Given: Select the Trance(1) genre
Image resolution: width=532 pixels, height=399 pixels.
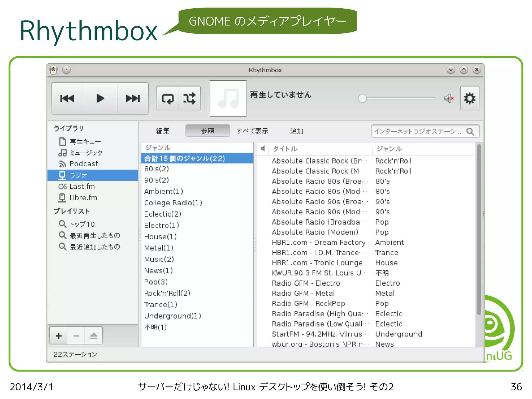Looking at the screenshot, I should pos(197,305).
